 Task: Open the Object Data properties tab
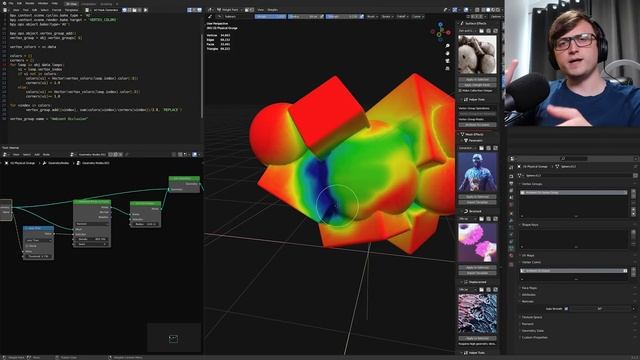point(511,248)
